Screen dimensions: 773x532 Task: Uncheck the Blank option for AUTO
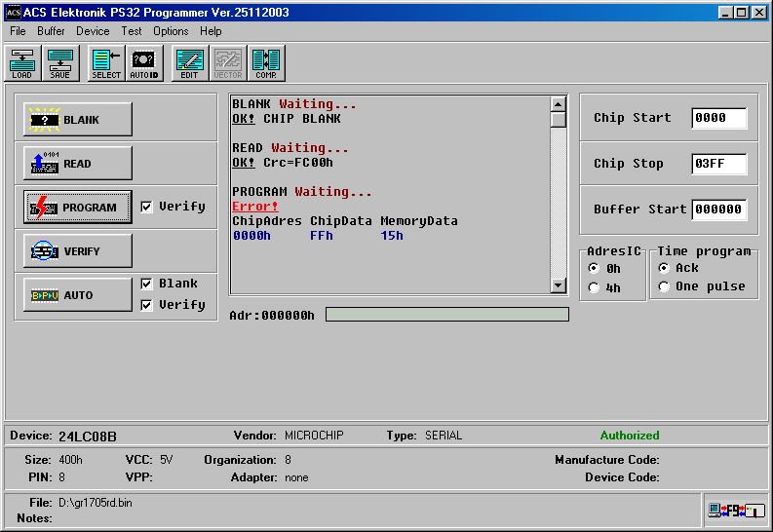pyautogui.click(x=146, y=284)
